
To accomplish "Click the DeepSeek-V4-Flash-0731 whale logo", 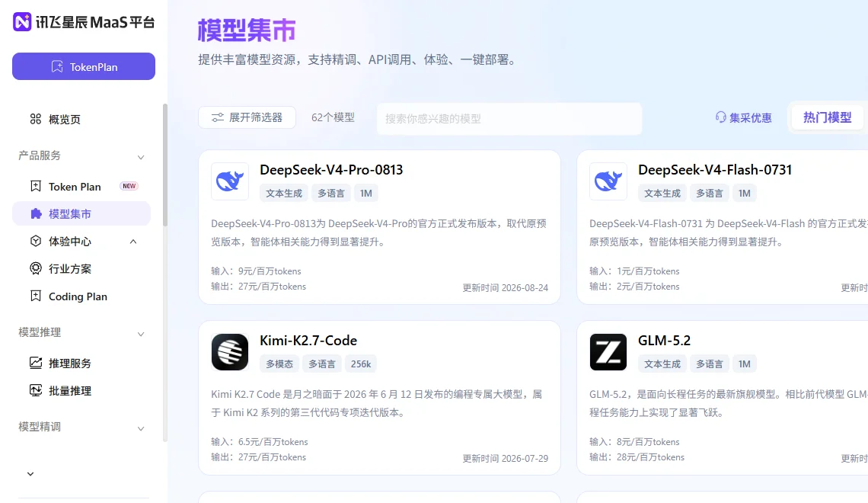I will pyautogui.click(x=608, y=181).
